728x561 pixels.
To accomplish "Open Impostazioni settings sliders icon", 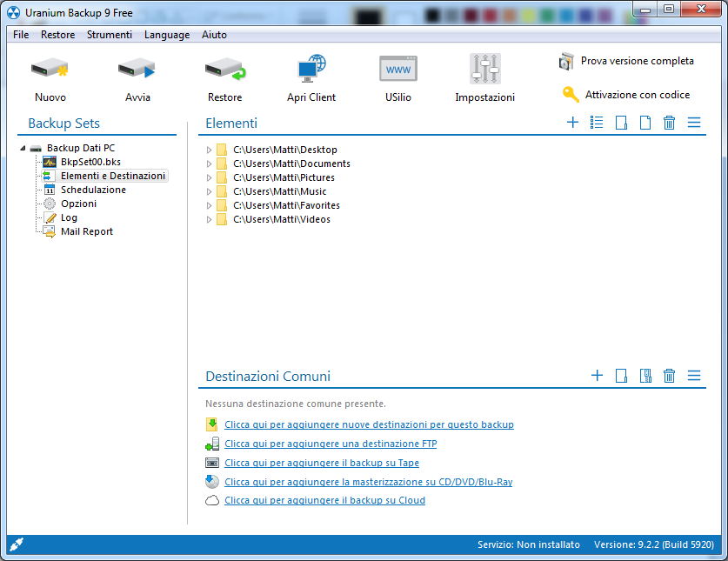I will tap(484, 69).
